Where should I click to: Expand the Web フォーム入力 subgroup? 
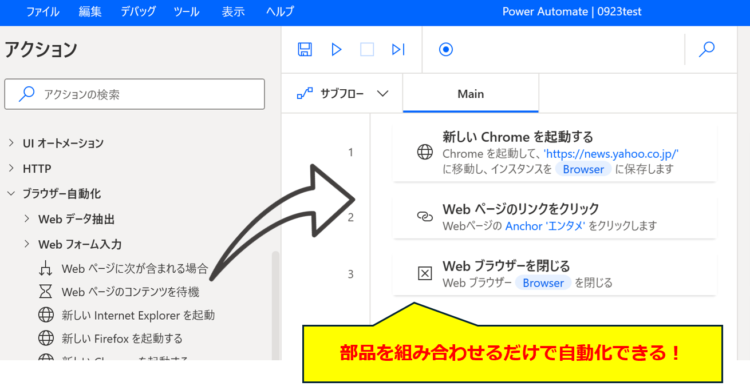point(27,244)
